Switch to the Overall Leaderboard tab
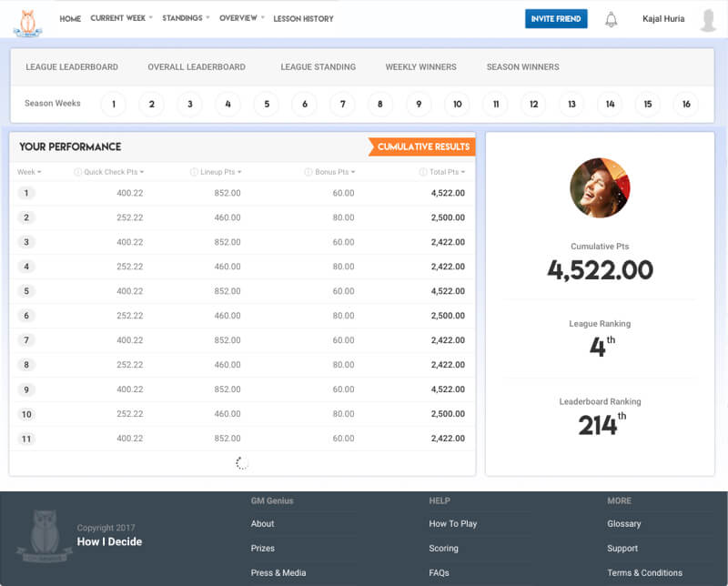Image resolution: width=728 pixels, height=586 pixels. pyautogui.click(x=197, y=66)
